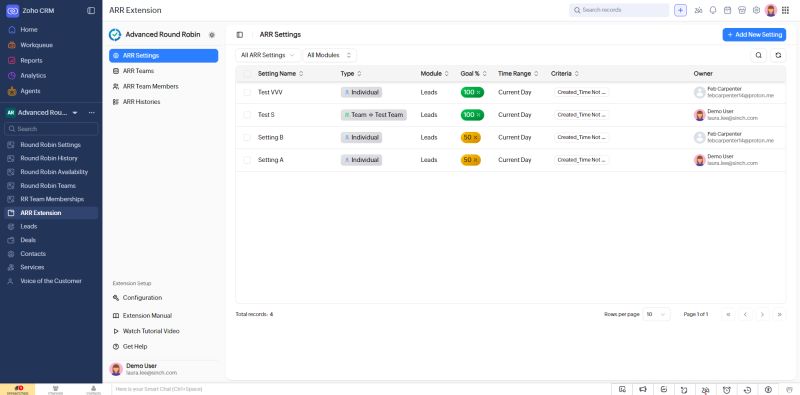The height and width of the screenshot is (395, 800).
Task: Sort by the Time Range column
Action: pos(518,73)
